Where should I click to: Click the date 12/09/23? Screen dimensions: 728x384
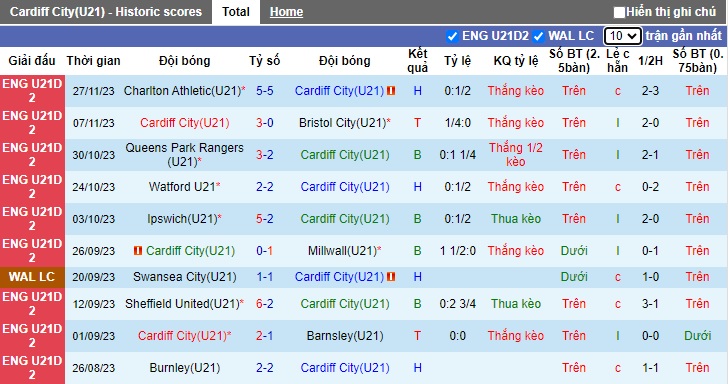tap(93, 304)
